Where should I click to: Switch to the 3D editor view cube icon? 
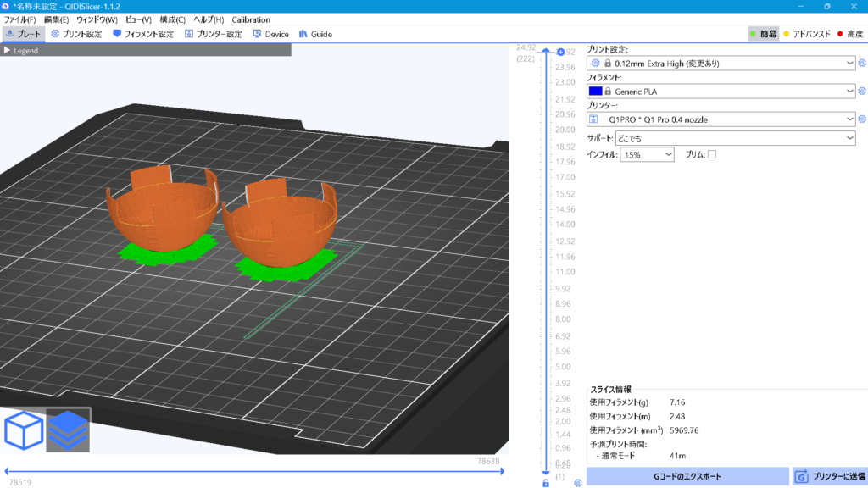[24, 430]
